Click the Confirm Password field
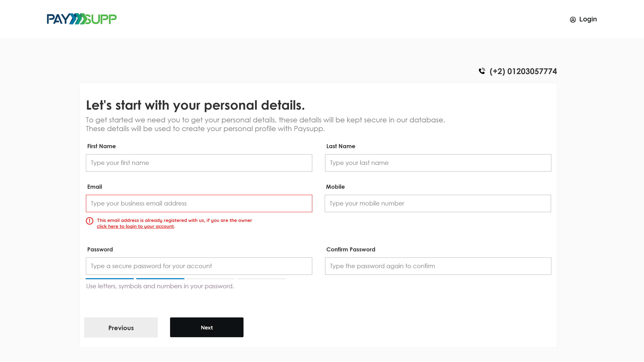This screenshot has width=644, height=362. coord(438,266)
